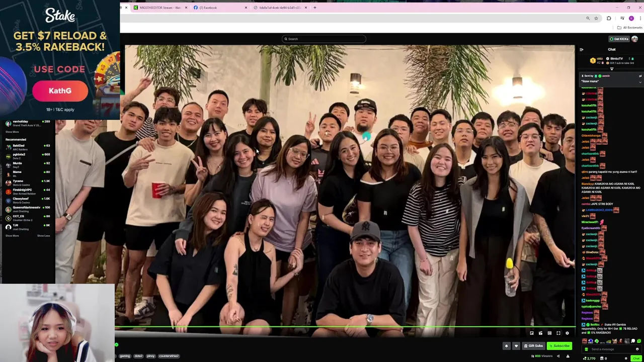
Task: Open Chrome profile K avatar
Action: click(631, 18)
